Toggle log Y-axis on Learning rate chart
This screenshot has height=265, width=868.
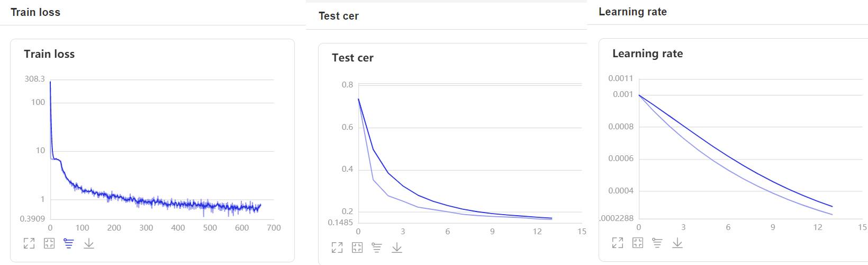point(657,243)
